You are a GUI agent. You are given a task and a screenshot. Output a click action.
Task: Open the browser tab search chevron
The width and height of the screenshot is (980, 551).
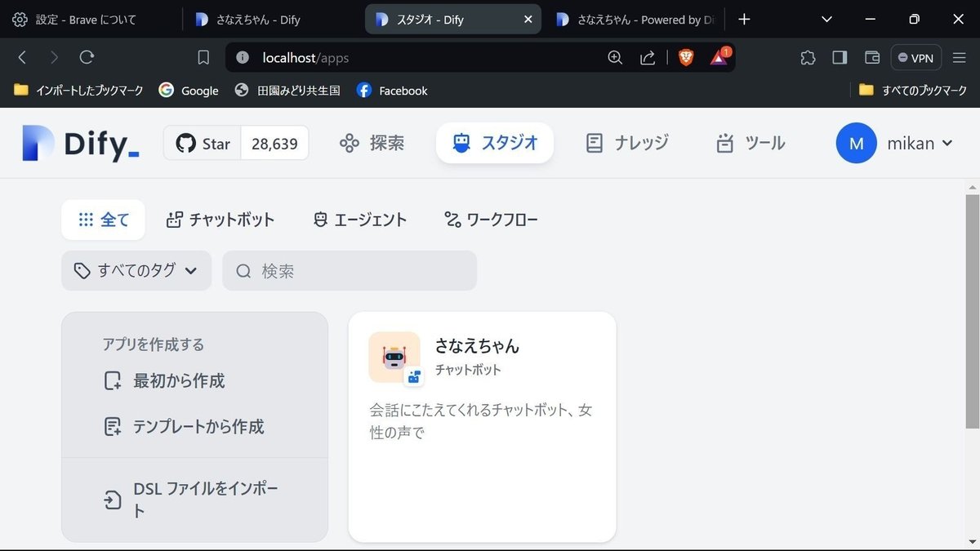coord(826,18)
